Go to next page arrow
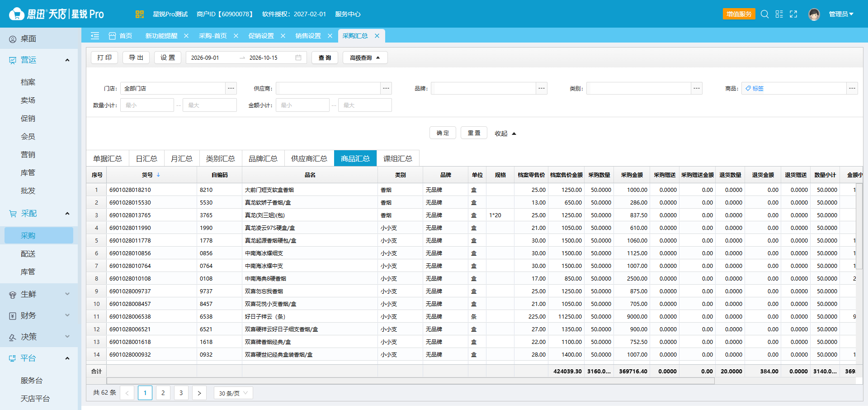 (199, 393)
